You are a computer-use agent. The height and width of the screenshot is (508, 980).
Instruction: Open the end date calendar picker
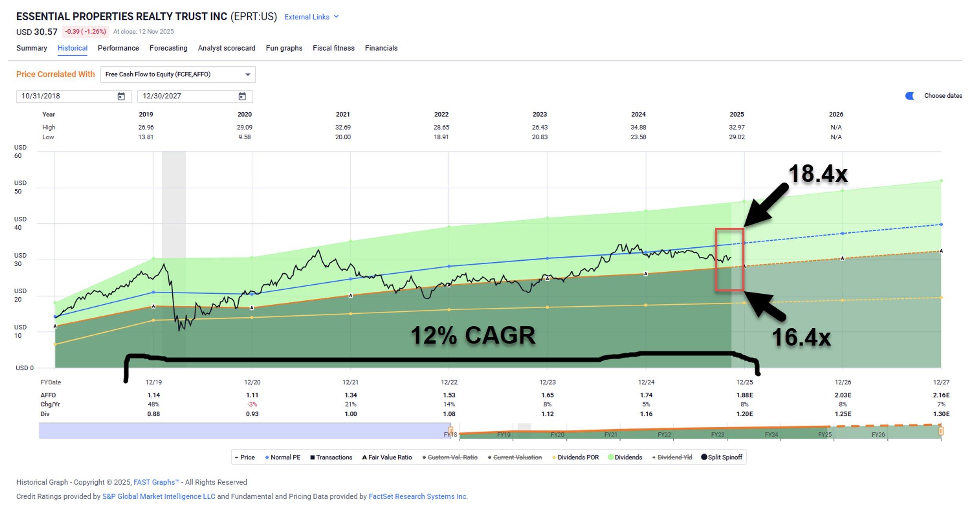pos(242,96)
